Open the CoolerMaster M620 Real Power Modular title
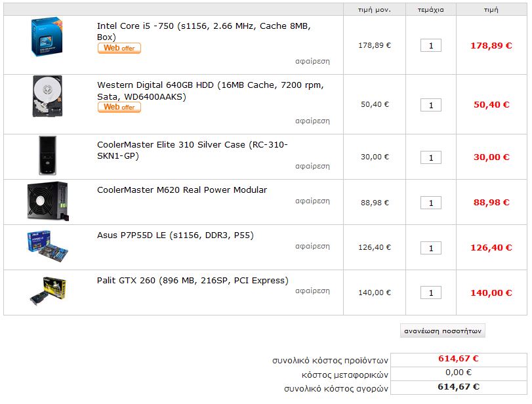The width and height of the screenshot is (532, 404). click(x=182, y=190)
